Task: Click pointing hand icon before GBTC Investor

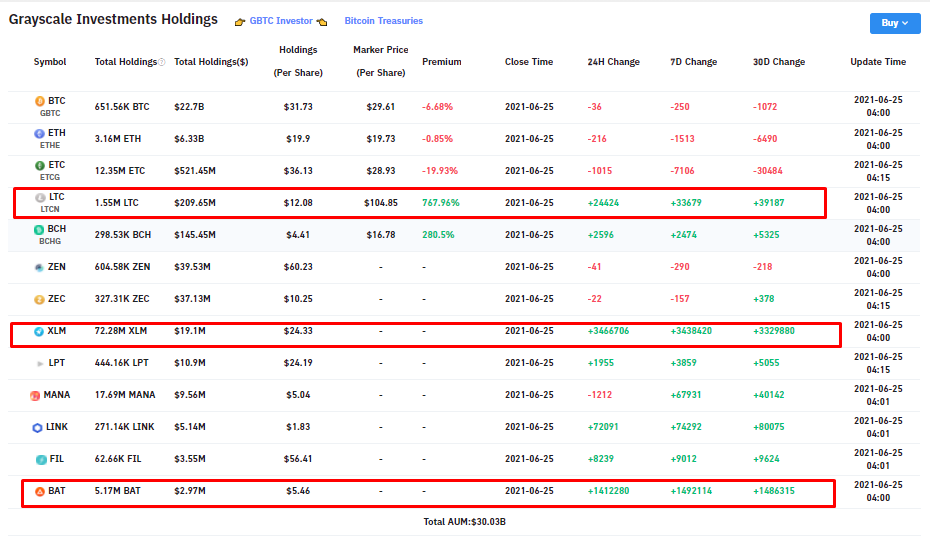Action: 240,22
